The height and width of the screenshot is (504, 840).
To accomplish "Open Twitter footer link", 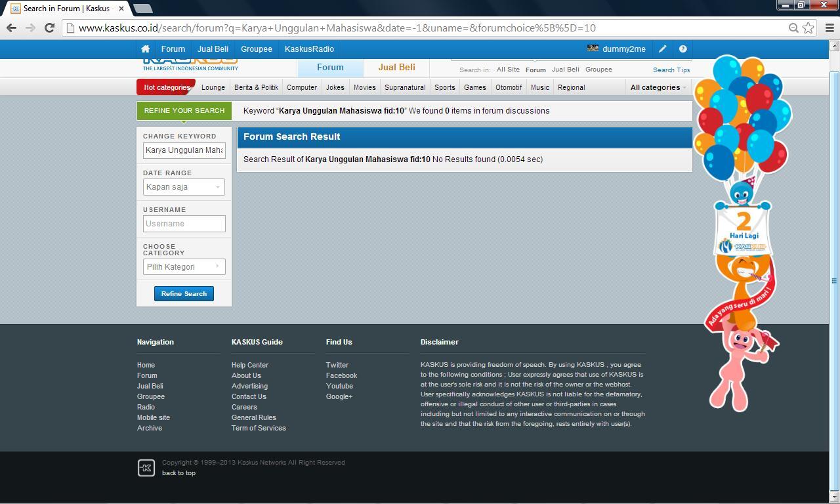I will coord(337,365).
